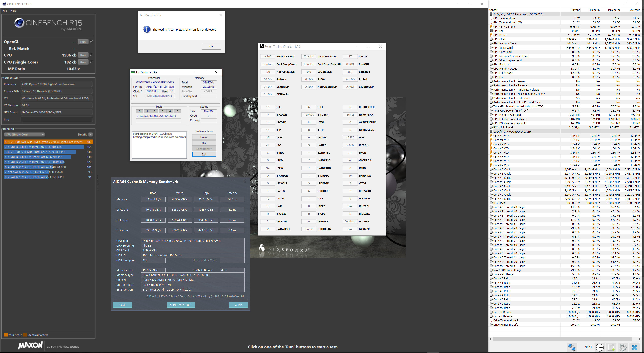Open the CPU (Single Core) ranking dropdown
Viewport: 644px width, 353px height.
pos(24,135)
